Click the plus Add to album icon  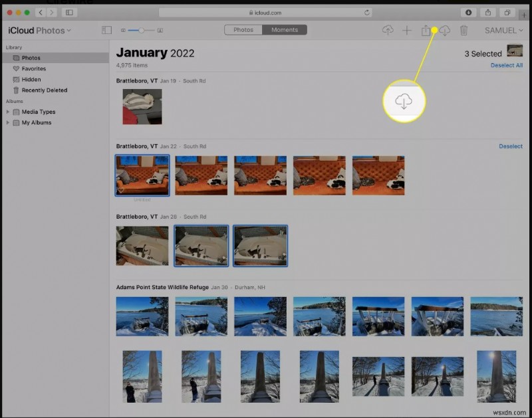point(407,31)
